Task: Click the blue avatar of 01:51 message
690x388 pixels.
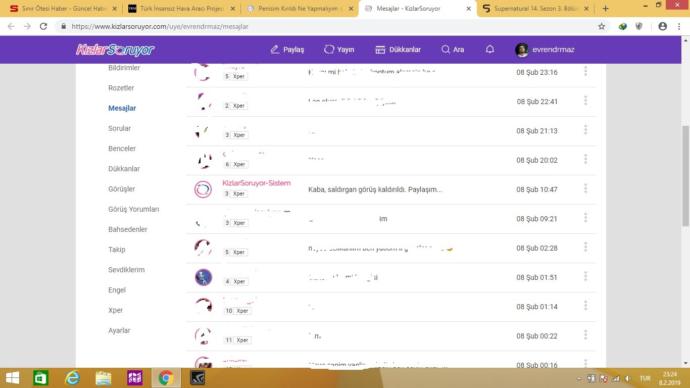Action: 203,278
